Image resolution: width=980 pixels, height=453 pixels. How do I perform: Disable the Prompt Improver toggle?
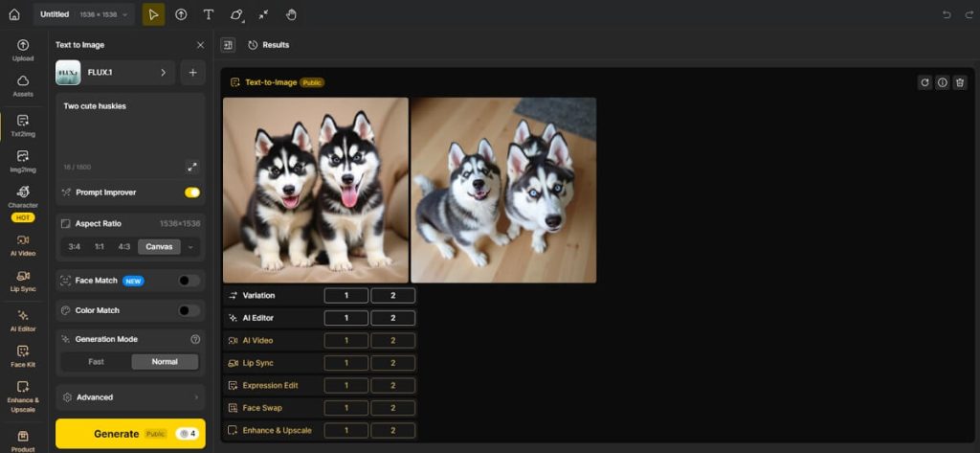(192, 193)
